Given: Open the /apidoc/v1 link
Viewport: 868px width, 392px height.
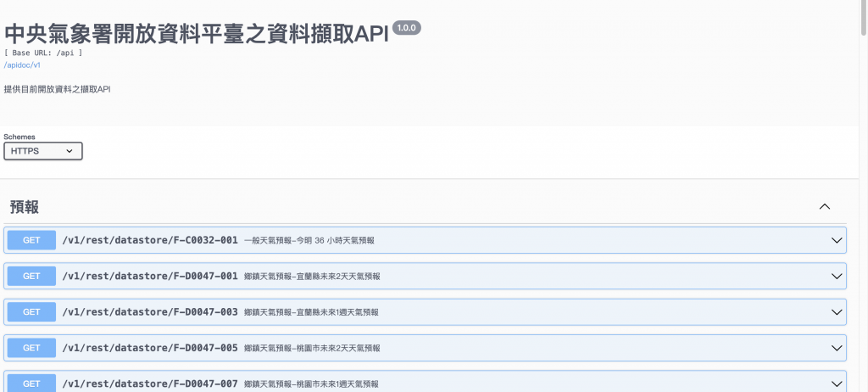Looking at the screenshot, I should click(22, 64).
